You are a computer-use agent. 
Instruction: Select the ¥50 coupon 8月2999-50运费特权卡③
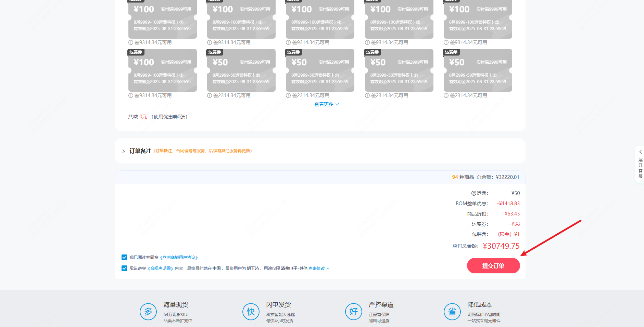399,70
